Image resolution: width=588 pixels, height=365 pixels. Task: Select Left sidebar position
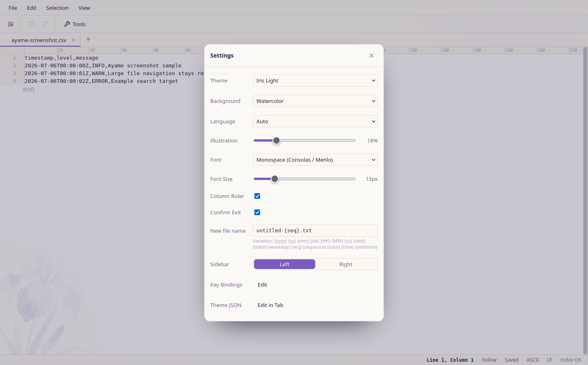(x=285, y=264)
